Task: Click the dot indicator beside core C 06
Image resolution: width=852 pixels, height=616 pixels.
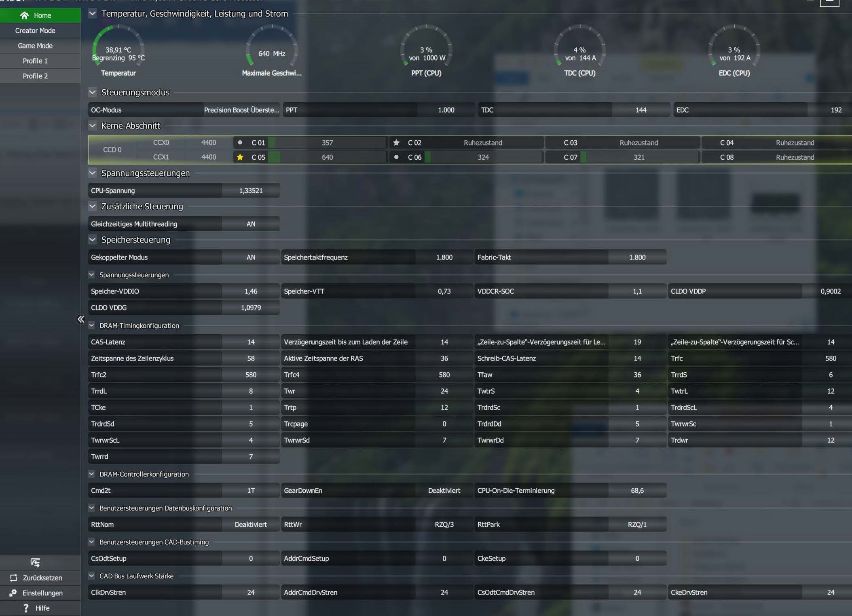Action: click(x=396, y=157)
